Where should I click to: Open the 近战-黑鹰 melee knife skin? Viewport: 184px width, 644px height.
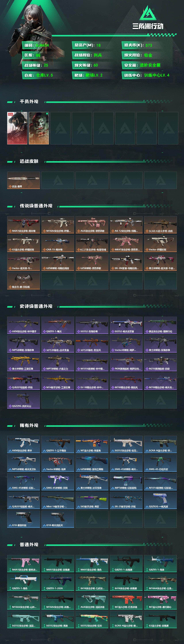point(24,180)
